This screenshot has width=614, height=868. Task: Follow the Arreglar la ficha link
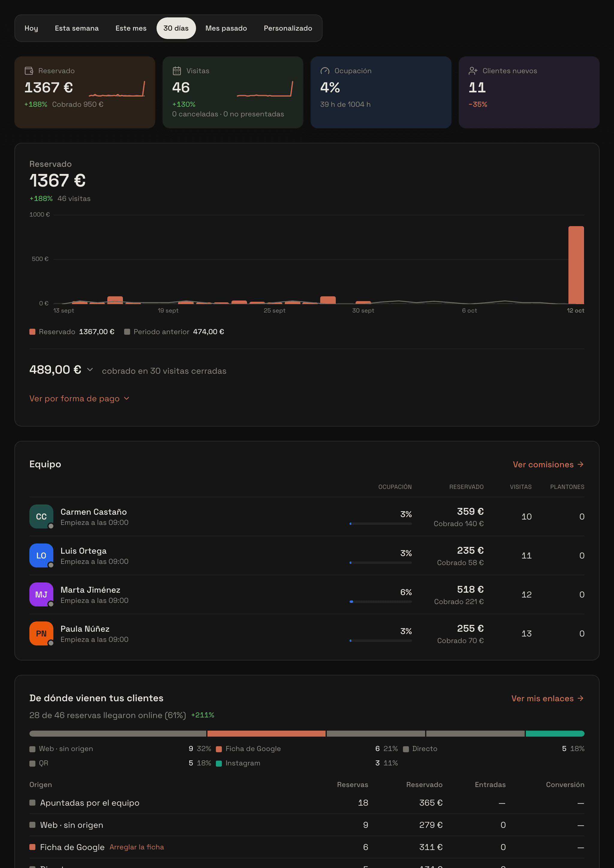click(137, 847)
